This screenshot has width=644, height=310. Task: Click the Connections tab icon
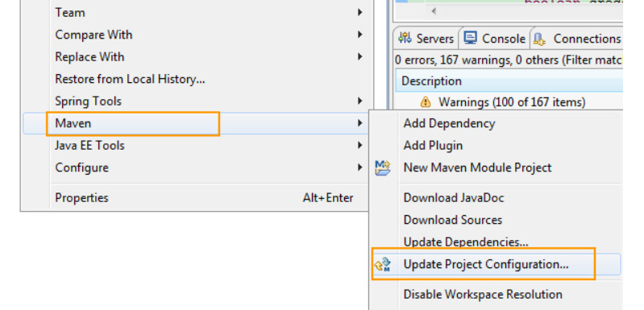coord(539,39)
